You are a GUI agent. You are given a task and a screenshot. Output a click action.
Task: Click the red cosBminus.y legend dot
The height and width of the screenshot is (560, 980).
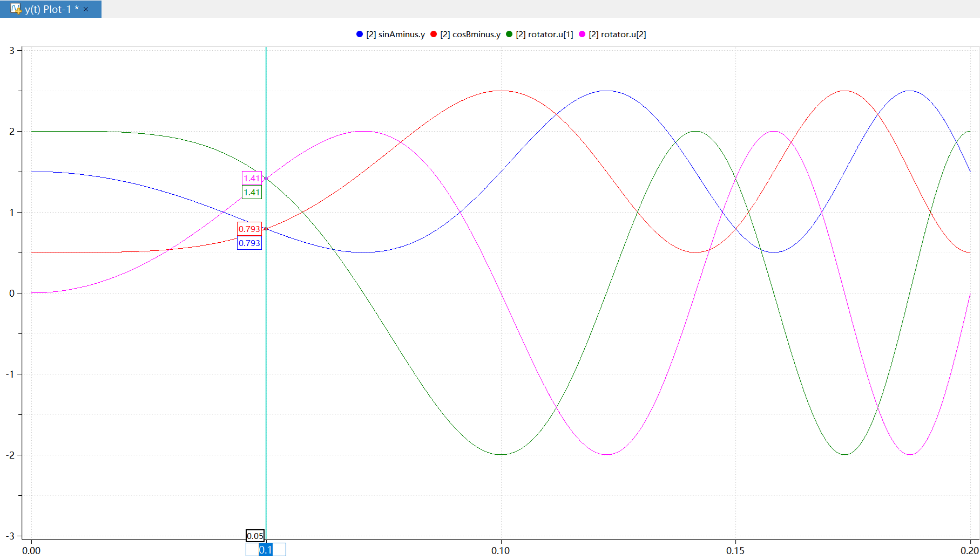[x=434, y=34]
